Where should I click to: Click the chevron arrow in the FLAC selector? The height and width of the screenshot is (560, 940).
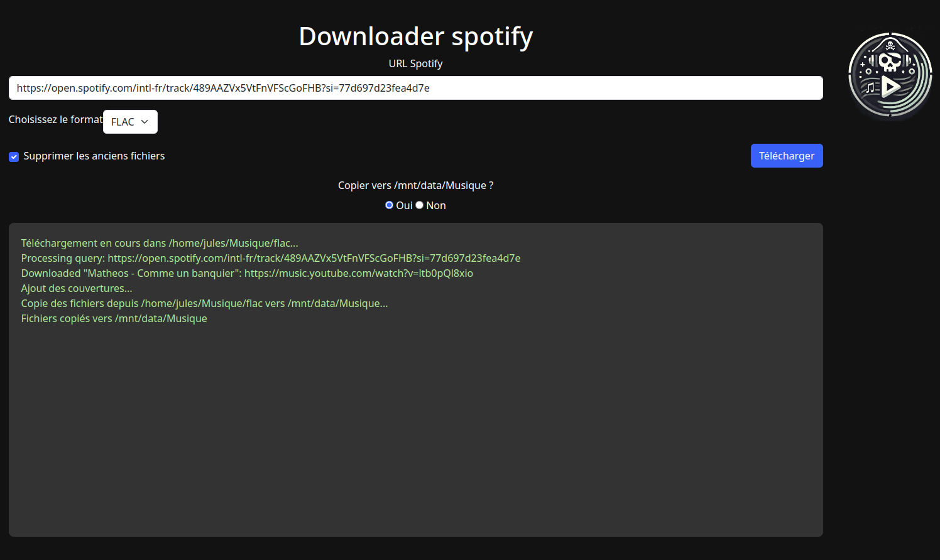click(x=145, y=122)
